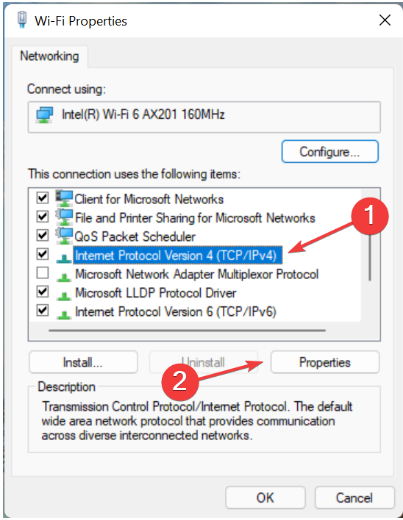Viewport: 403px width, 520px height.
Task: Click the Install... button
Action: [83, 362]
